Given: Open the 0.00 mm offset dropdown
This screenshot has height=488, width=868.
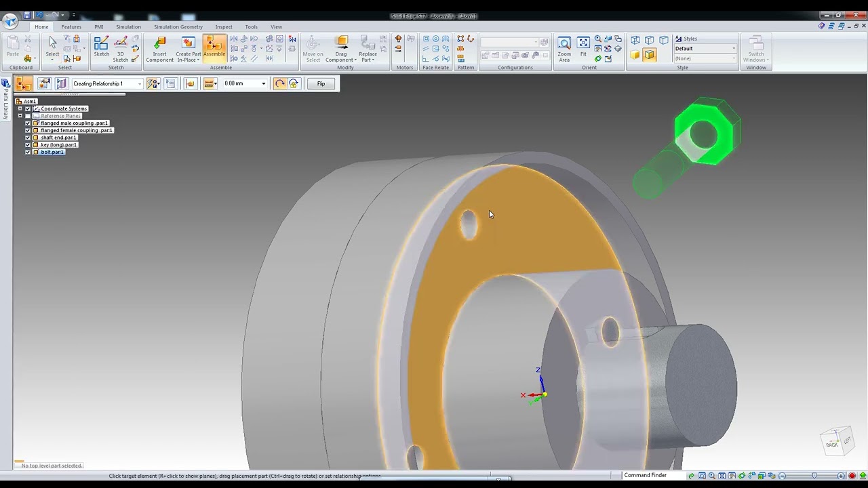Looking at the screenshot, I should tap(264, 83).
